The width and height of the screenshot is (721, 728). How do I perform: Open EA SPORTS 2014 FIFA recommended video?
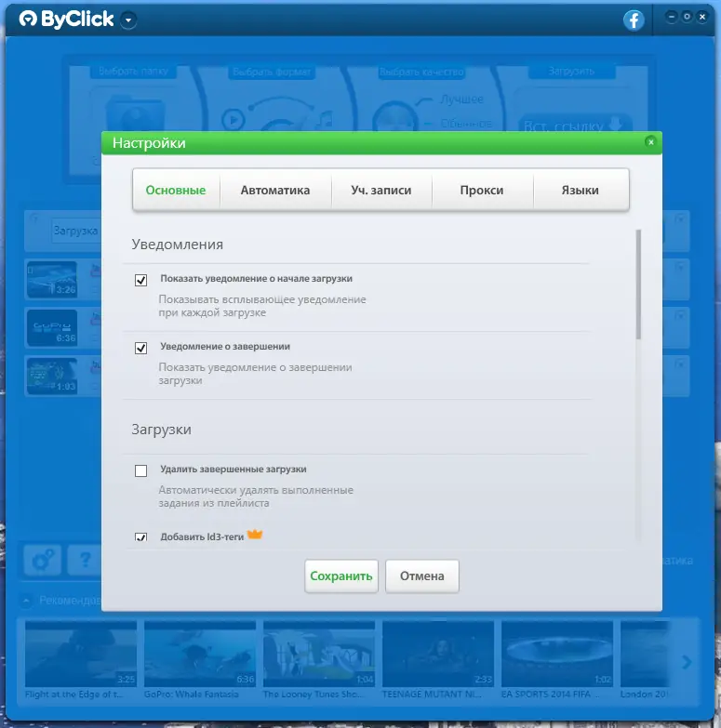556,655
